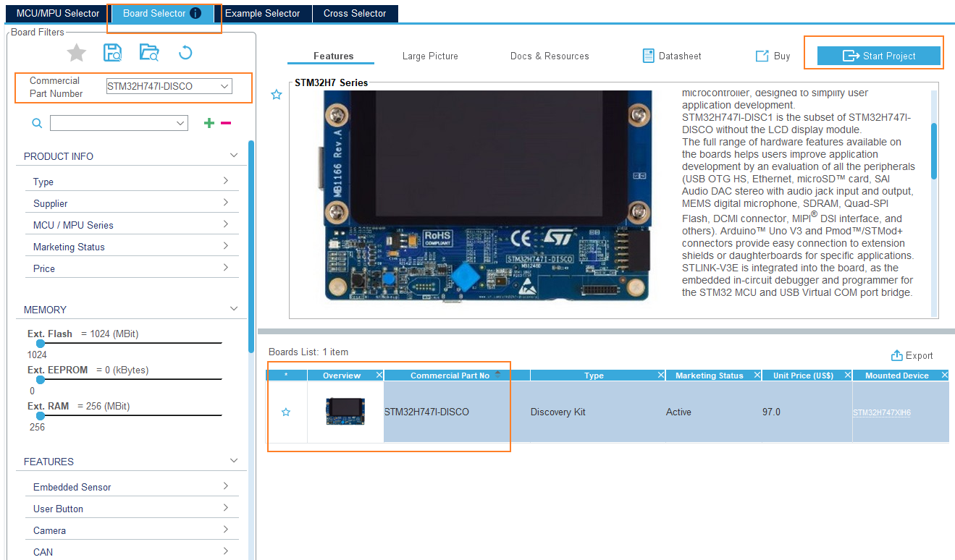Click the load search folder icon
Screen dimensions: 955x560
149,52
